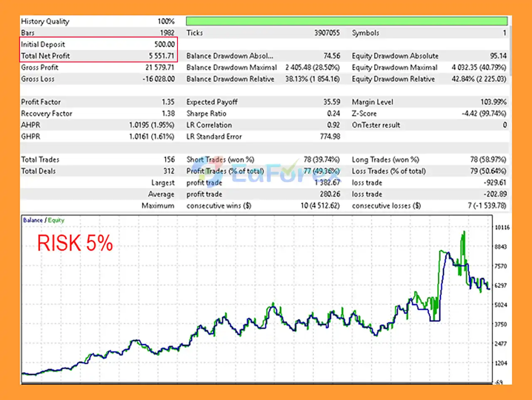Select the Balance legend label on chart
532x400 pixels.
[33, 220]
